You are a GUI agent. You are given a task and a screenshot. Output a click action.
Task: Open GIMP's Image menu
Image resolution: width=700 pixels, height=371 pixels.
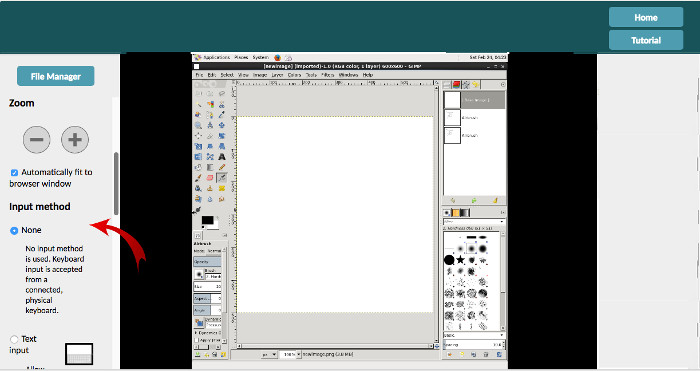260,75
